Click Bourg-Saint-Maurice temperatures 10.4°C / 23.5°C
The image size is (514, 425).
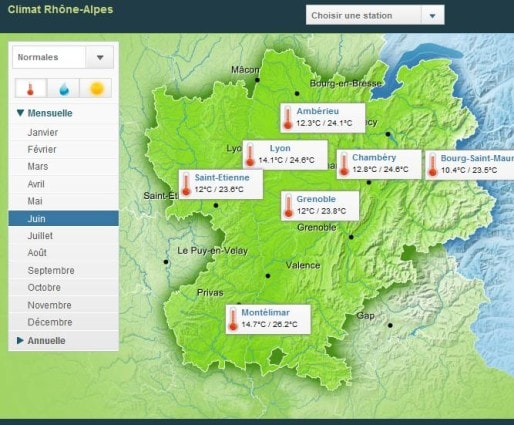[x=469, y=170]
